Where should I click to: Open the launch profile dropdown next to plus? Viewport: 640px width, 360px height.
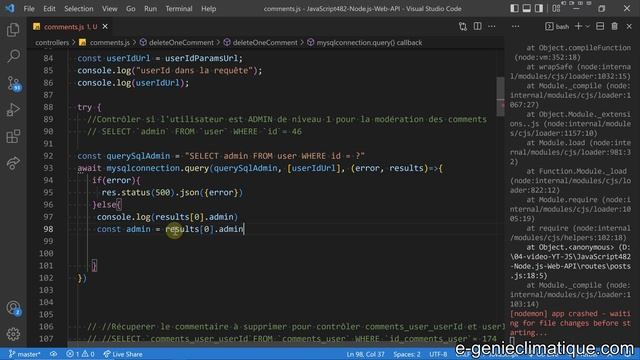(588, 27)
